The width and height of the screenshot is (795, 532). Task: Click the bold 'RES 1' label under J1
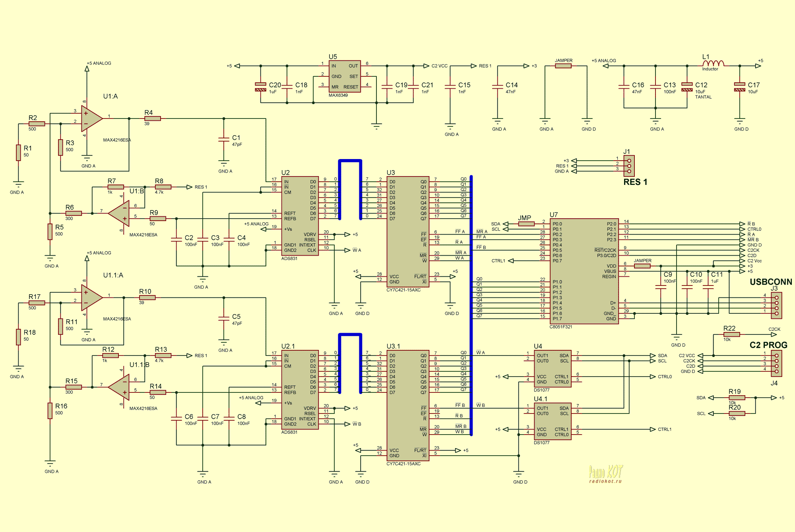[x=635, y=182]
